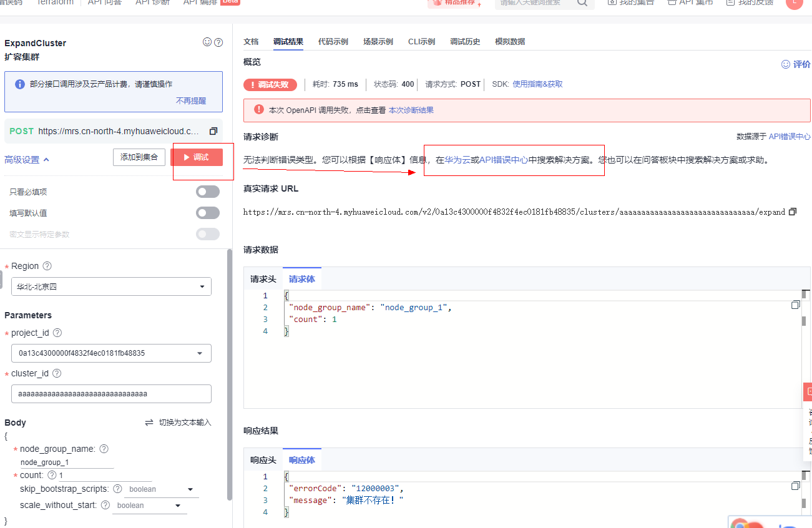Select the 请求头 tab
The height and width of the screenshot is (528, 812).
click(x=263, y=279)
